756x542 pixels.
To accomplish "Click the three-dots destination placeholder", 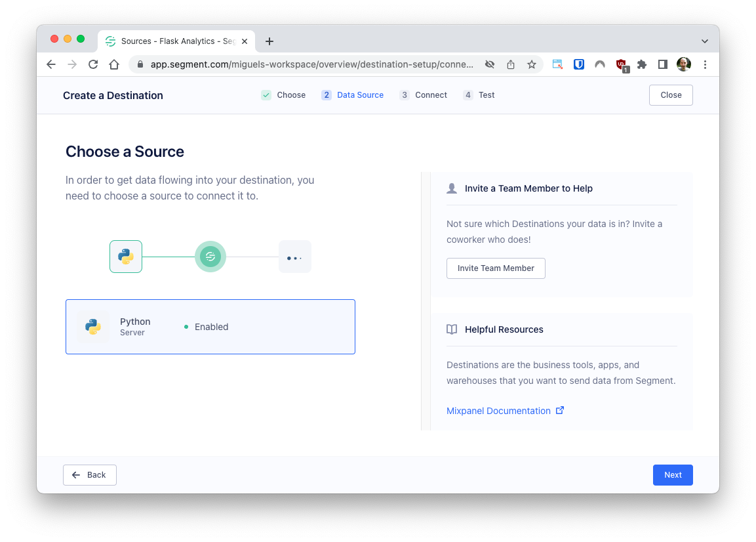I will point(294,257).
